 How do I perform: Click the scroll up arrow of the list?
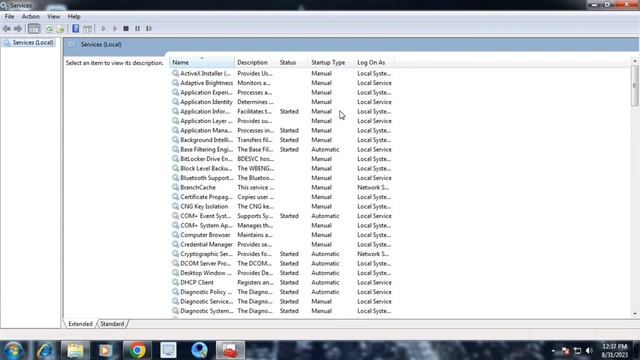click(x=634, y=61)
